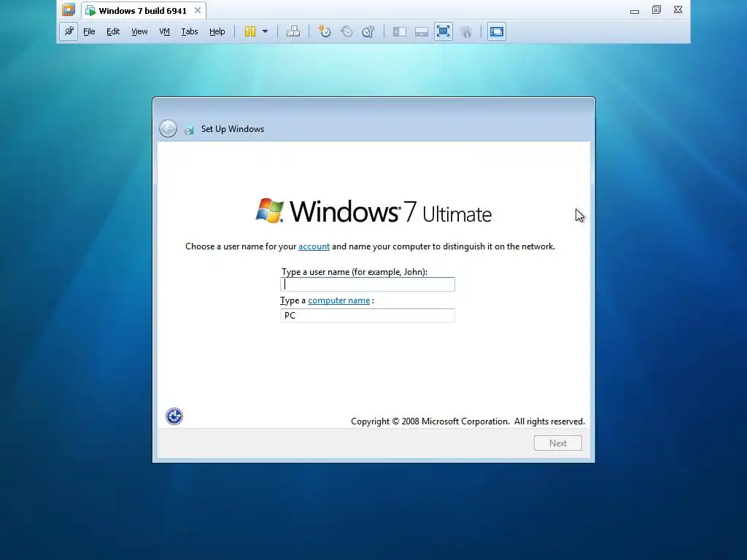Open the Edit menu
Viewport: 747px width, 560px height.
(113, 31)
